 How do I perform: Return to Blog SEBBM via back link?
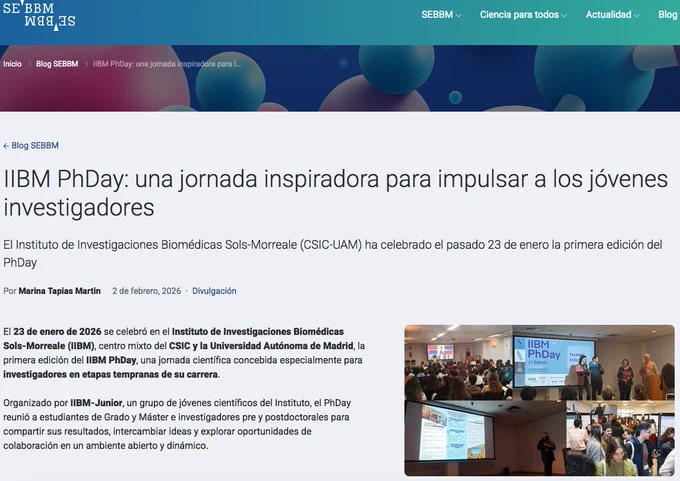coord(31,146)
